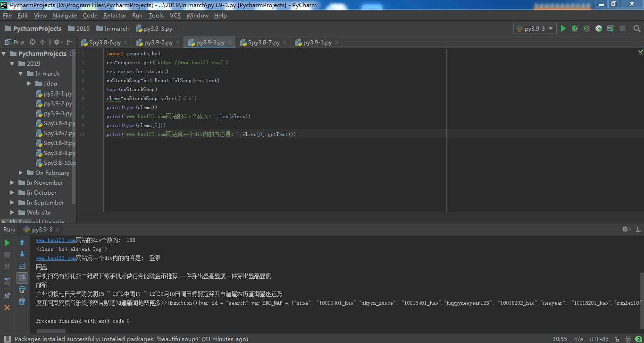Click inspection OK checkmark in editor corner
Image resolution: width=644 pixels, height=343 pixels.
coord(641,51)
